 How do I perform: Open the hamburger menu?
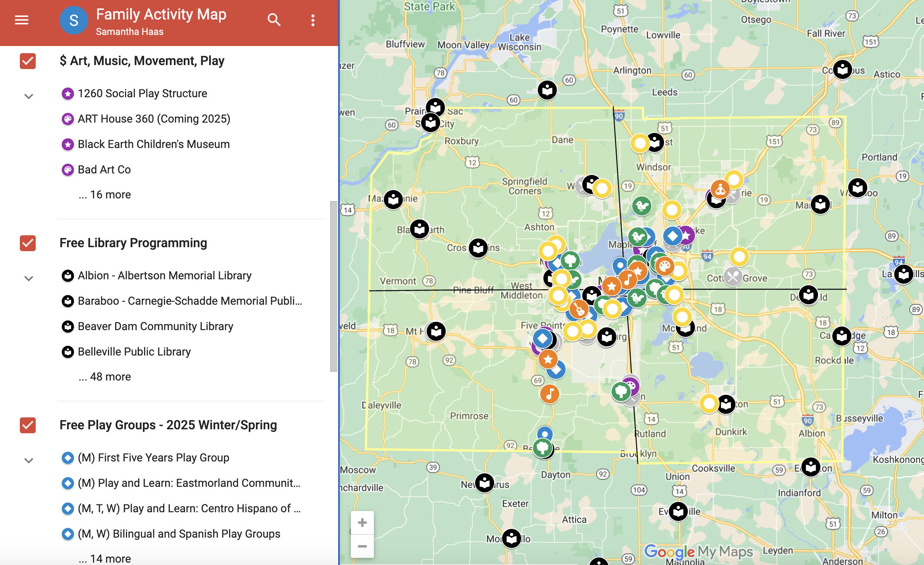(21, 20)
